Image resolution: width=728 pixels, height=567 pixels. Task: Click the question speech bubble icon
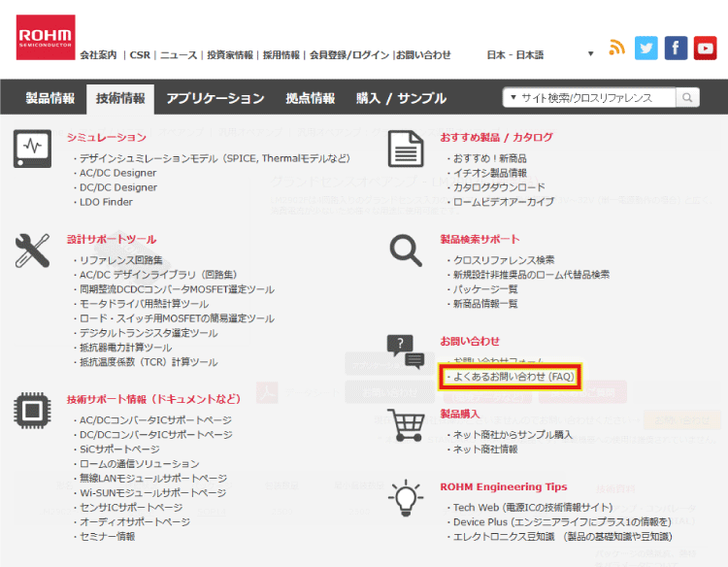coord(406,352)
